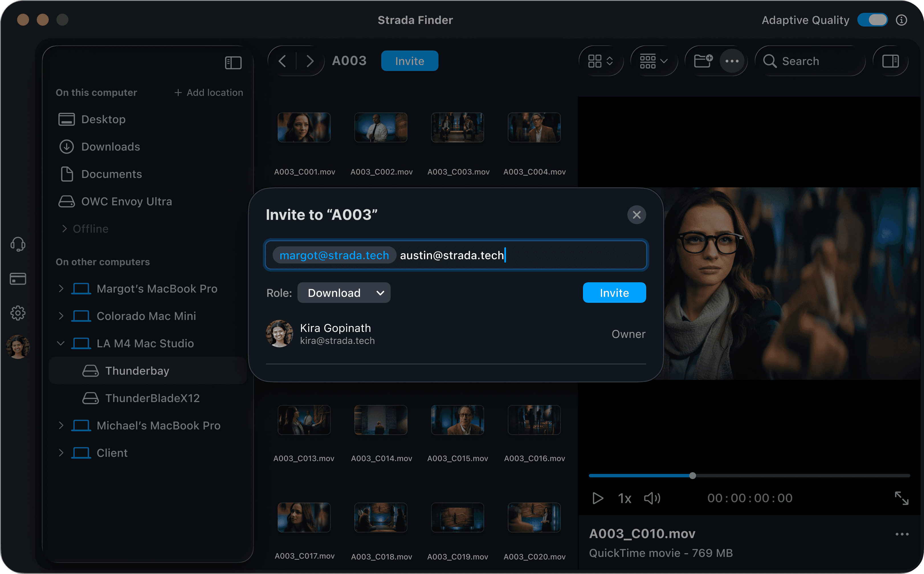Change the 1x playback speed
The height and width of the screenshot is (574, 924).
click(x=624, y=498)
